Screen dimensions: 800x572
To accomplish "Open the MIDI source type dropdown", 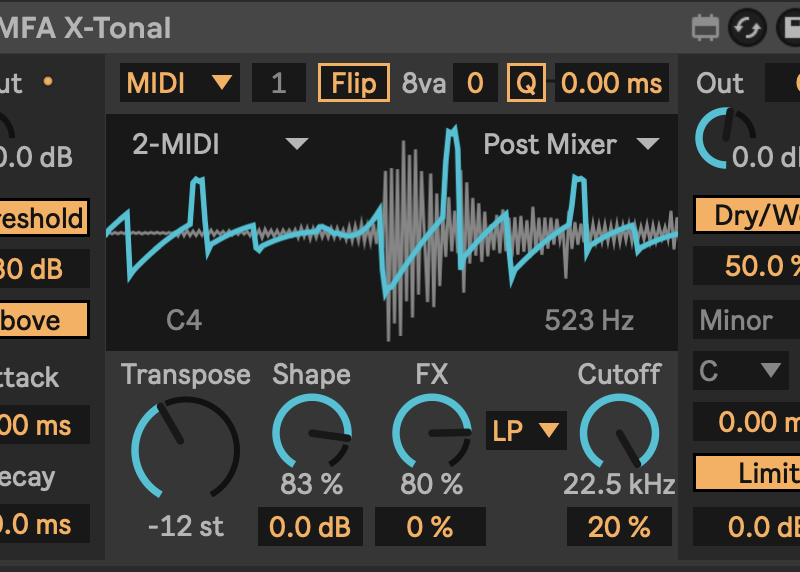I will coord(180,83).
